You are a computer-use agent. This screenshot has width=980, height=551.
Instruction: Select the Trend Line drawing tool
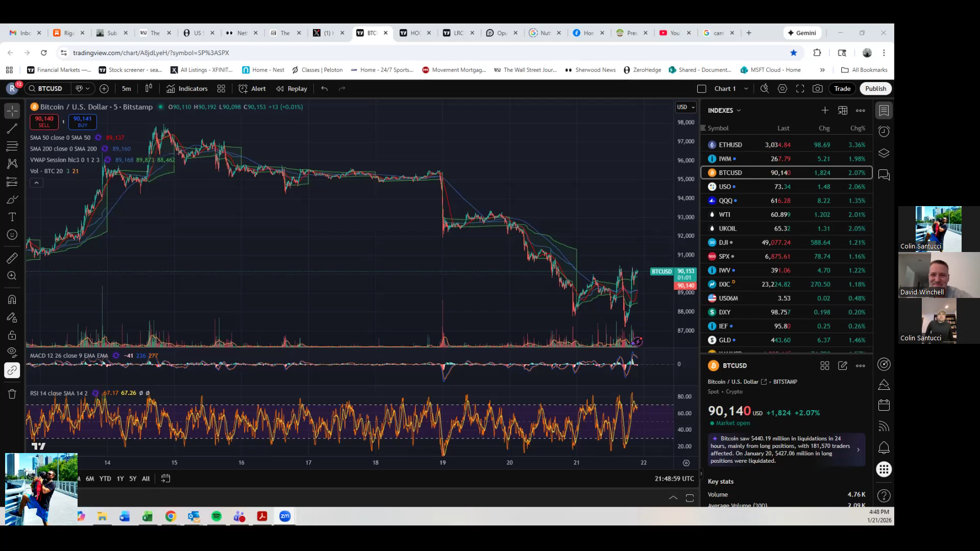point(12,129)
